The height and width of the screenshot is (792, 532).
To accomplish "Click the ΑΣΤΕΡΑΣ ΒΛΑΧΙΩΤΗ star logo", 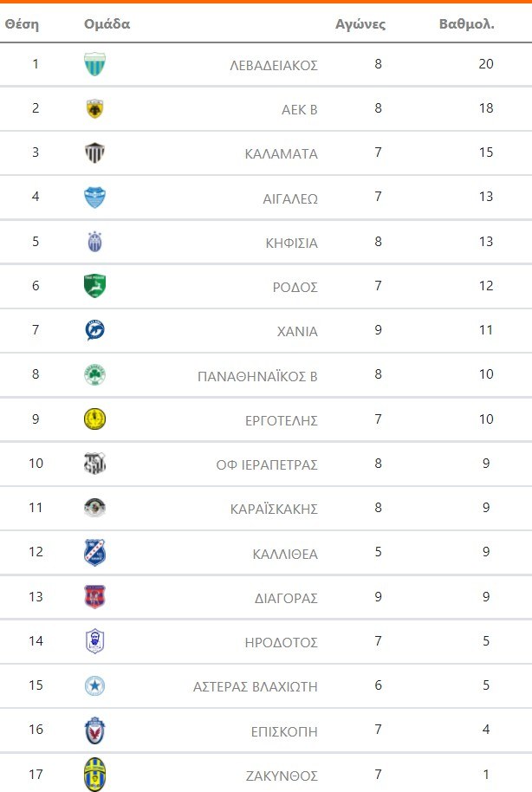I will point(94,686).
